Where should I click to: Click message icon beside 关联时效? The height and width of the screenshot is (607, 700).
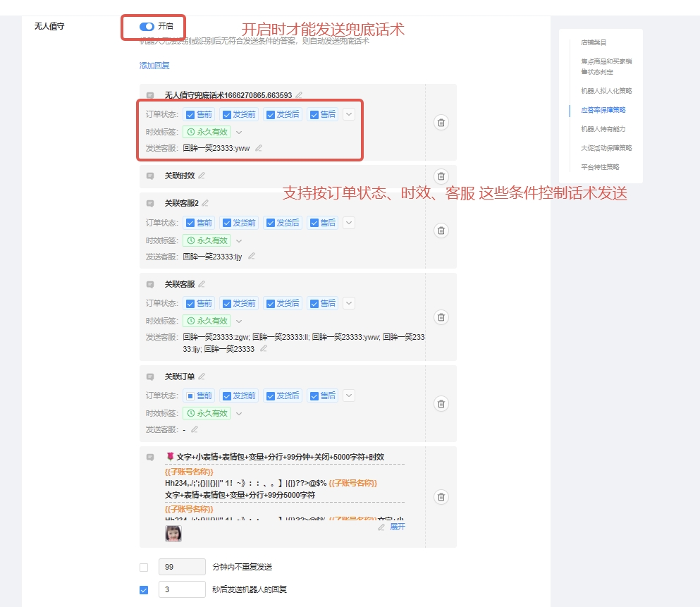point(150,176)
